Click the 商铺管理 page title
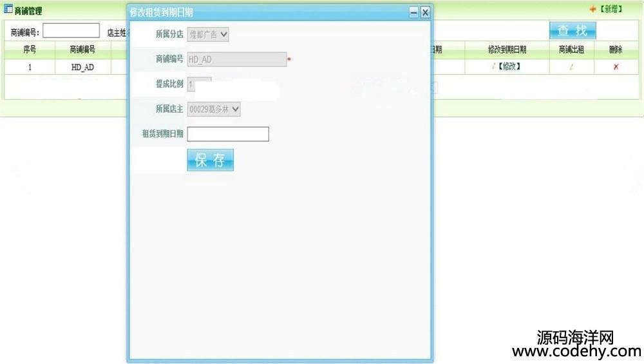Viewport: 644px width, 364px height. click(28, 11)
